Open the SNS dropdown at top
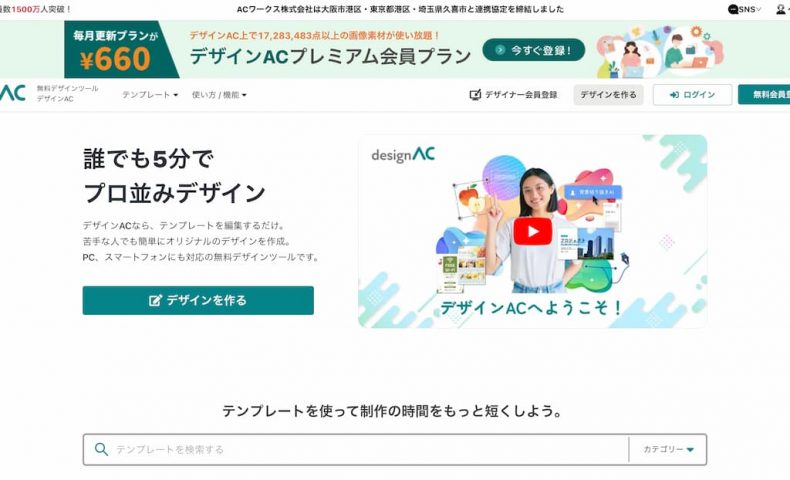790x480 pixels. [745, 9]
